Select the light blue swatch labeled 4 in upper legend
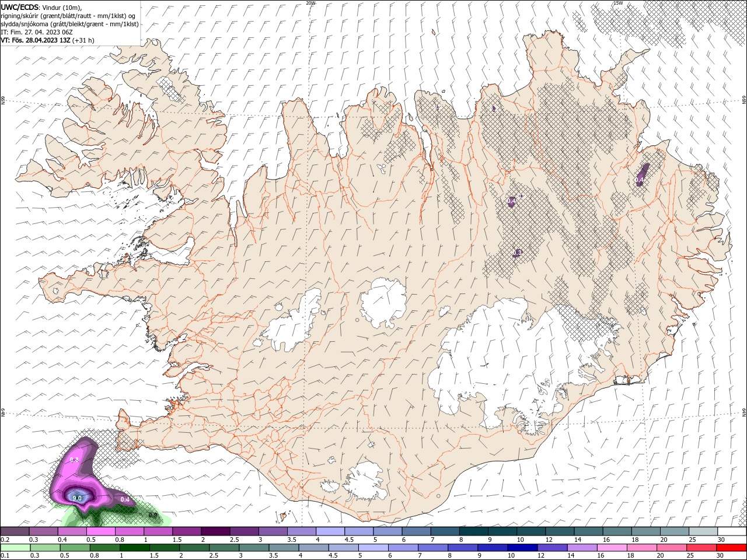 [x=330, y=531]
